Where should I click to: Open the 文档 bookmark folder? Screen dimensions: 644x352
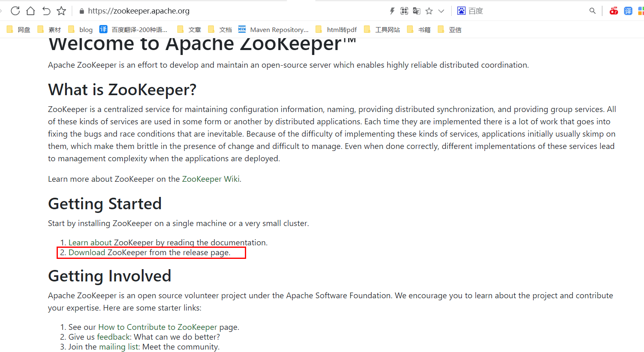220,30
